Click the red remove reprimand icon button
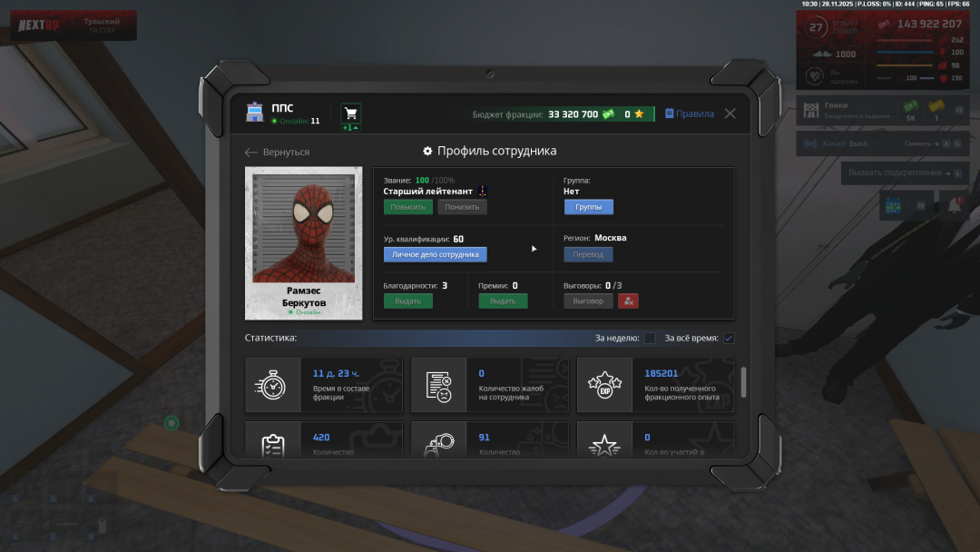980x552 pixels. 628,301
